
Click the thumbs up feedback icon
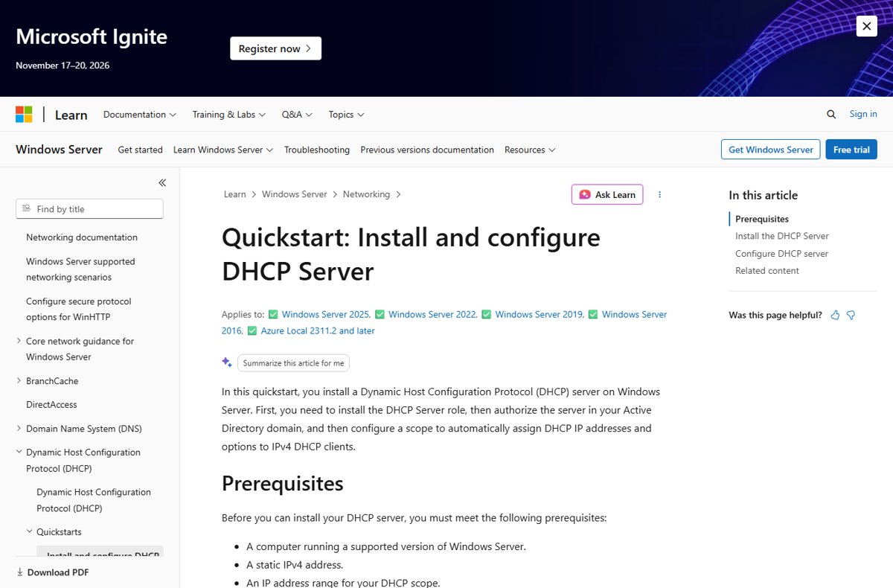[x=835, y=315]
